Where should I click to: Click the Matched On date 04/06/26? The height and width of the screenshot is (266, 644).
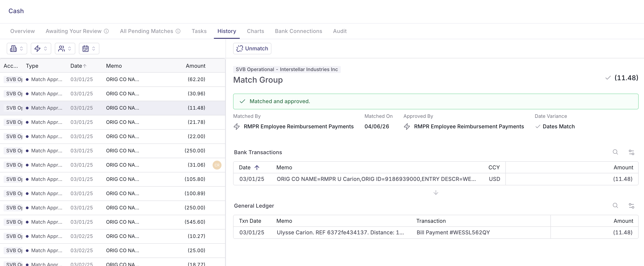tap(377, 127)
